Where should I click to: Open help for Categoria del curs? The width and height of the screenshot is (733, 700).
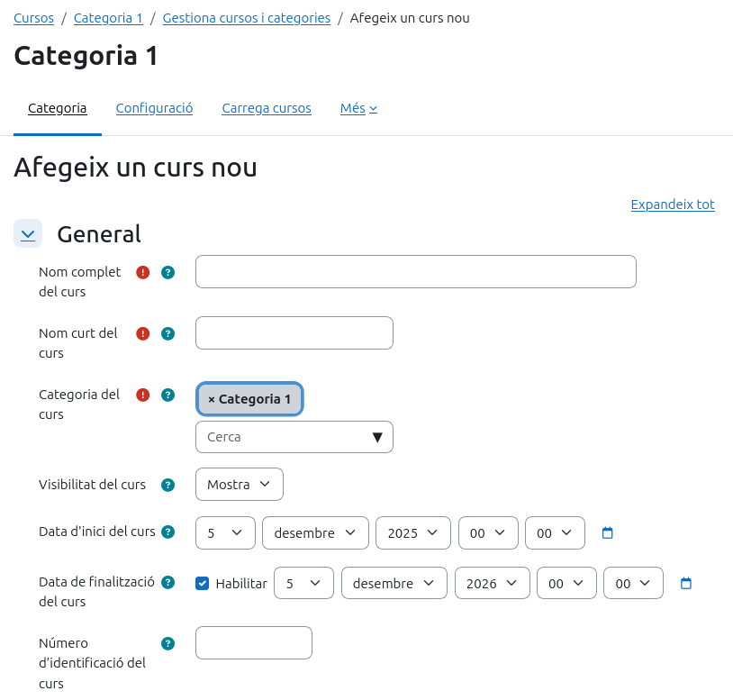click(x=167, y=395)
